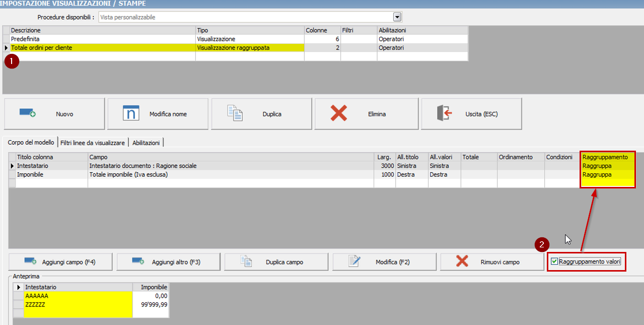The height and width of the screenshot is (325, 644).
Task: Switch to Corpo del modello tab
Action: [x=30, y=143]
